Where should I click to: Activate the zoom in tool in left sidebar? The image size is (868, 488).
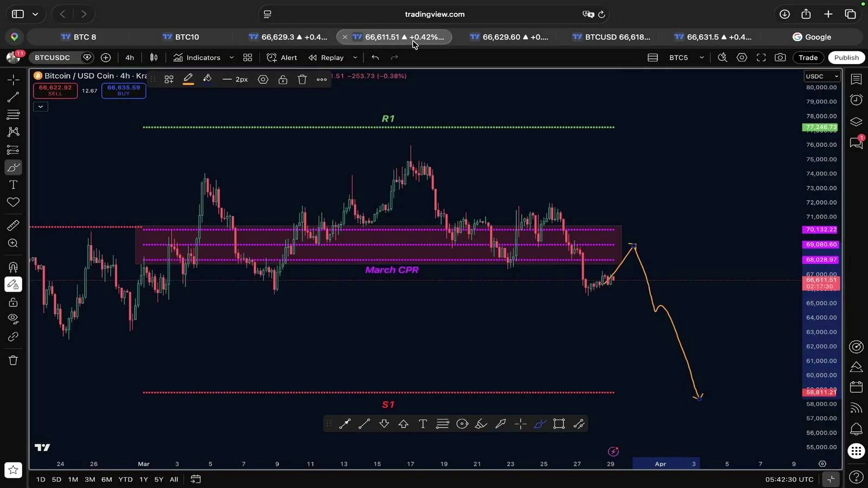click(x=13, y=243)
